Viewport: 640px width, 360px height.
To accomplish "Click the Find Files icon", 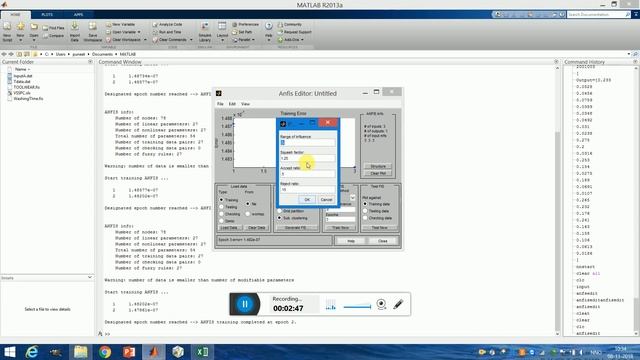I will [45, 28].
